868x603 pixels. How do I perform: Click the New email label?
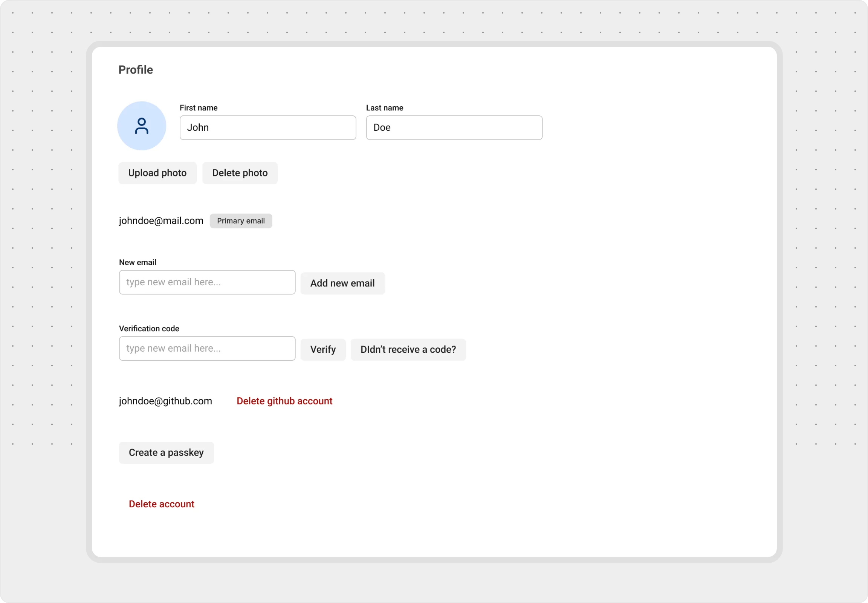138,262
